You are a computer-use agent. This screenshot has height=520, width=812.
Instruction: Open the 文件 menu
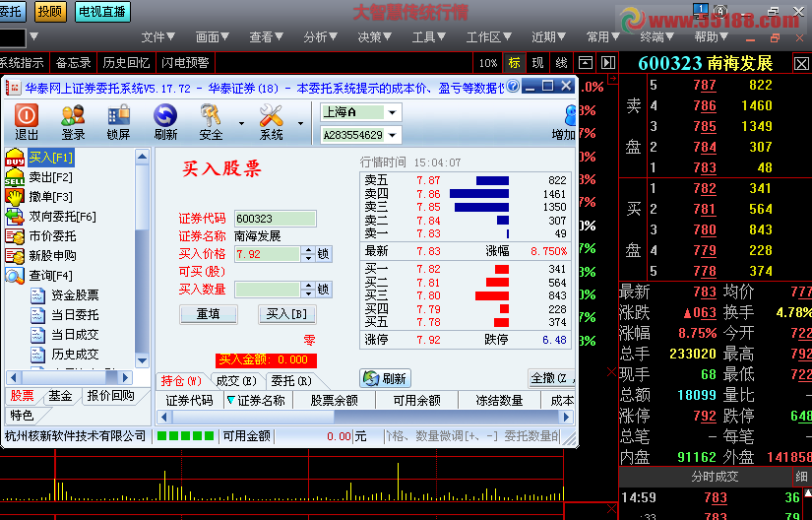pyautogui.click(x=158, y=37)
